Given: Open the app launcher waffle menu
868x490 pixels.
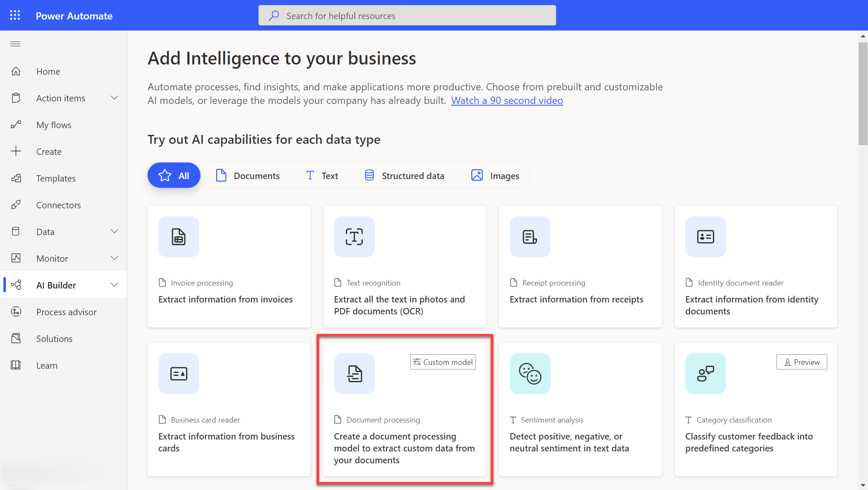Looking at the screenshot, I should point(15,15).
